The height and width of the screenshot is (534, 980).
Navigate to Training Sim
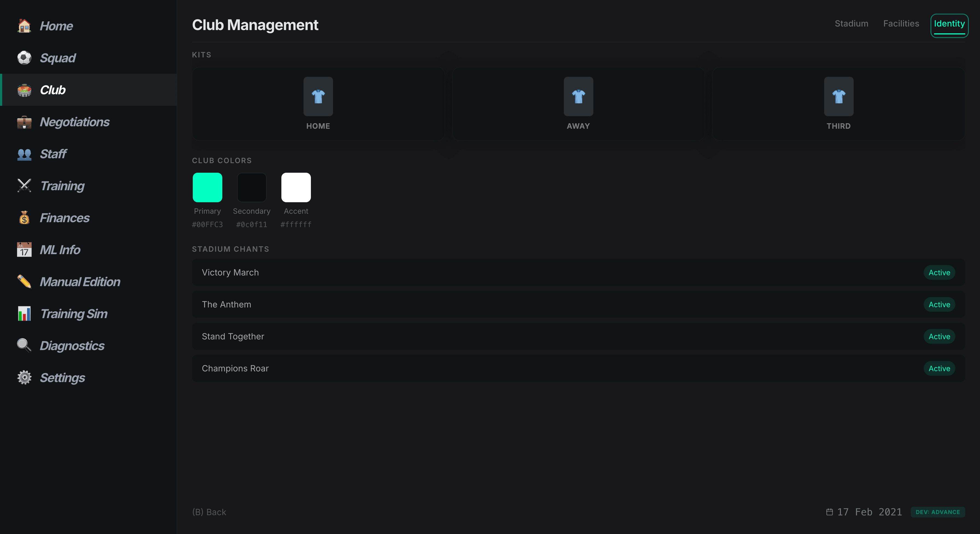[x=88, y=313]
